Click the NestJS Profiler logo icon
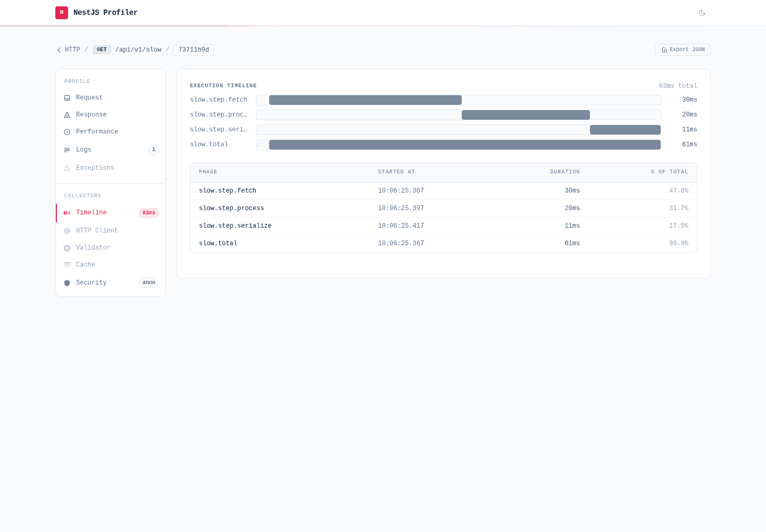 tap(62, 13)
